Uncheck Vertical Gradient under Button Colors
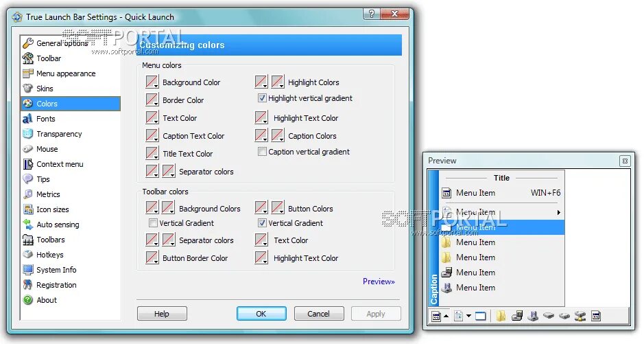This screenshot has width=644, height=344. 262,223
